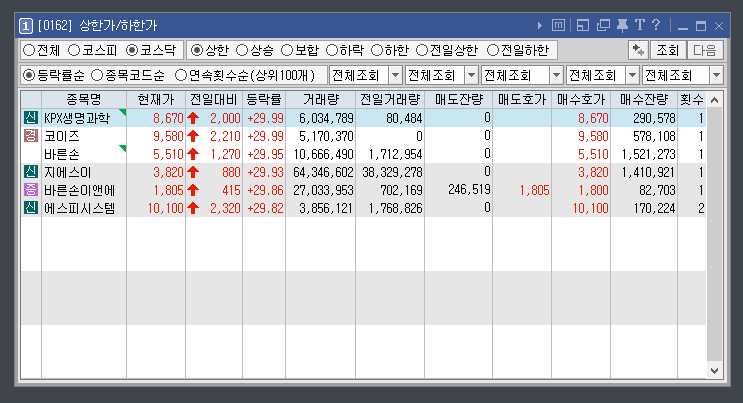Viewport: 743px width, 403px height.
Task: Click the 횟수 column header
Action: click(692, 100)
